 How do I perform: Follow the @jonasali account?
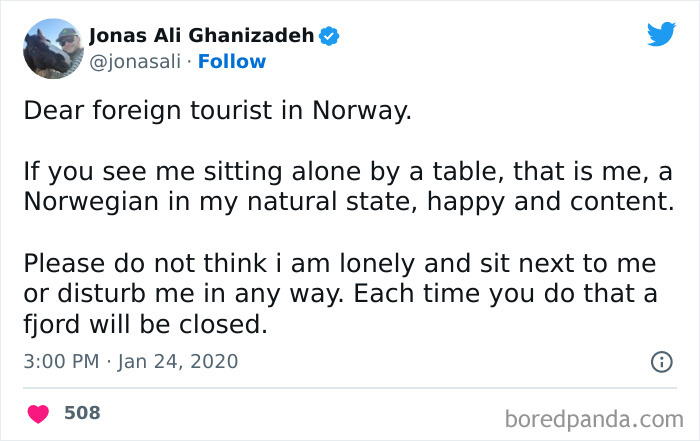coord(232,62)
